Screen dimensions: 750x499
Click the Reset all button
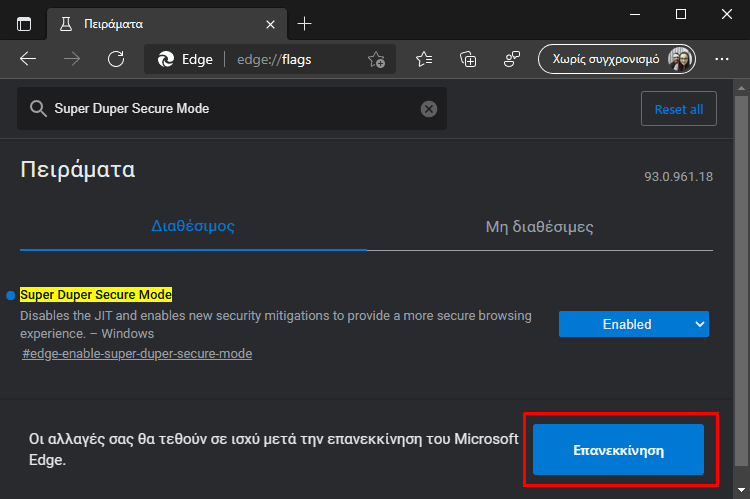click(x=678, y=109)
